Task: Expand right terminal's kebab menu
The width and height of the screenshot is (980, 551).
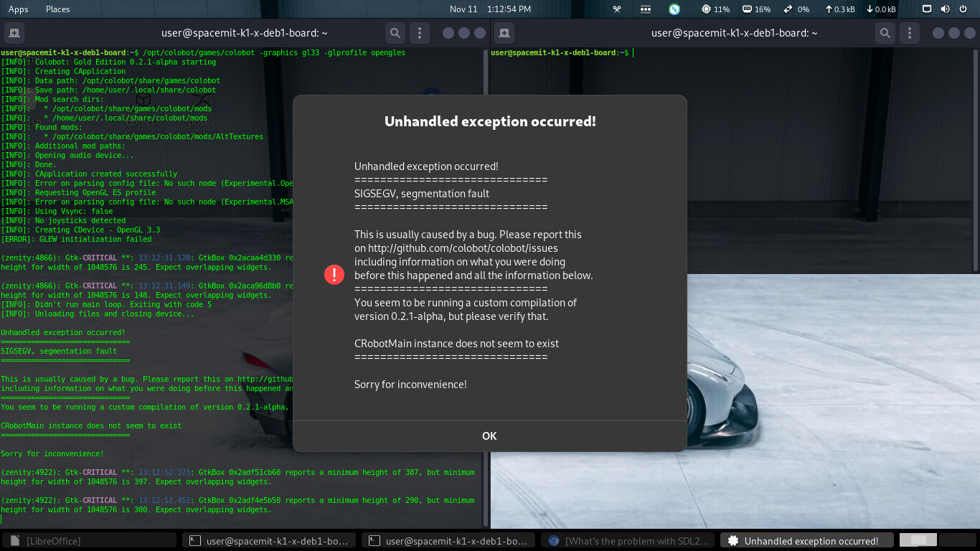Action: (910, 33)
